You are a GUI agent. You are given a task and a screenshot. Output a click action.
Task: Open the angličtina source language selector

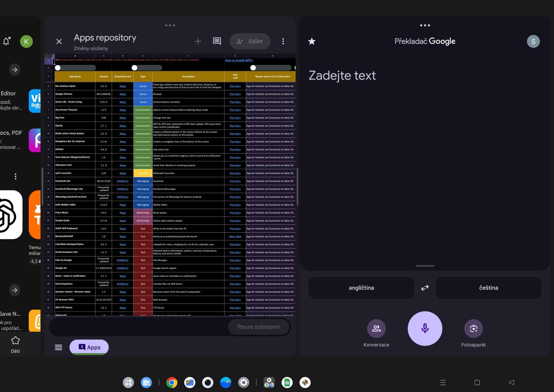pos(361,288)
